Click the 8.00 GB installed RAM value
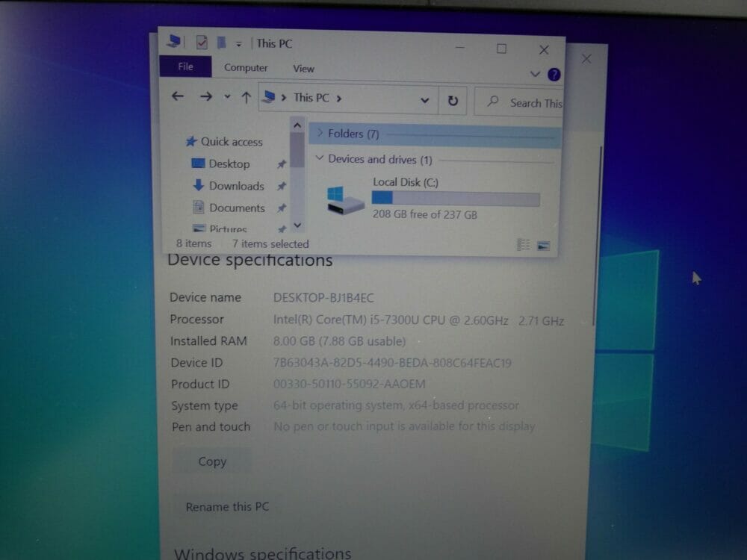 (339, 341)
